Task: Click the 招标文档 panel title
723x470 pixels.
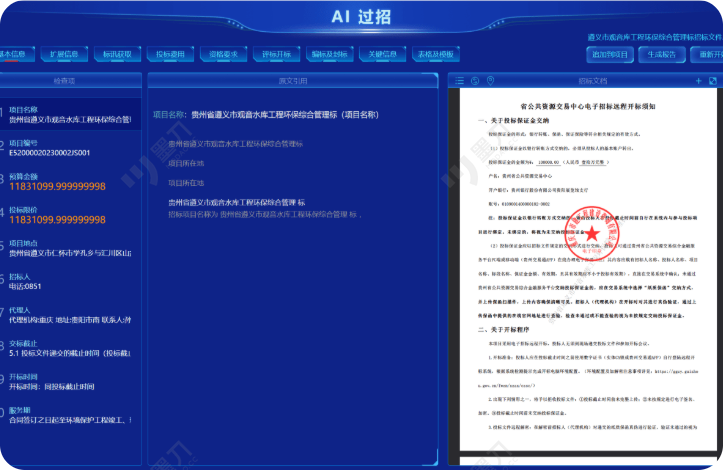Action: tap(593, 81)
